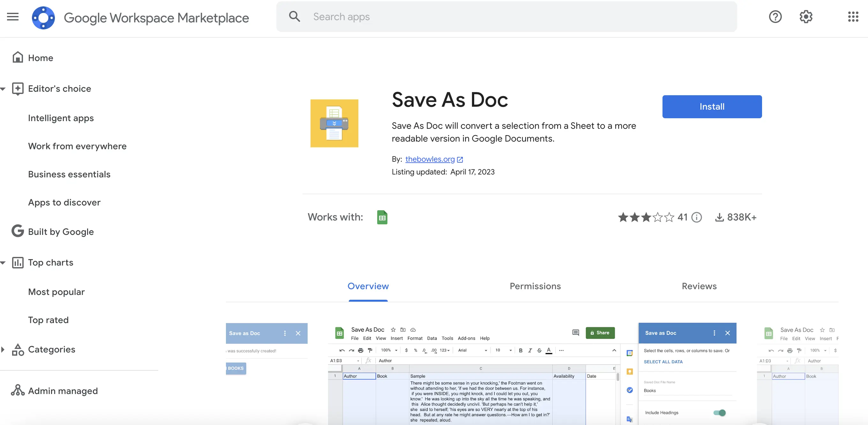Open the thebowles.org developer link

click(430, 159)
